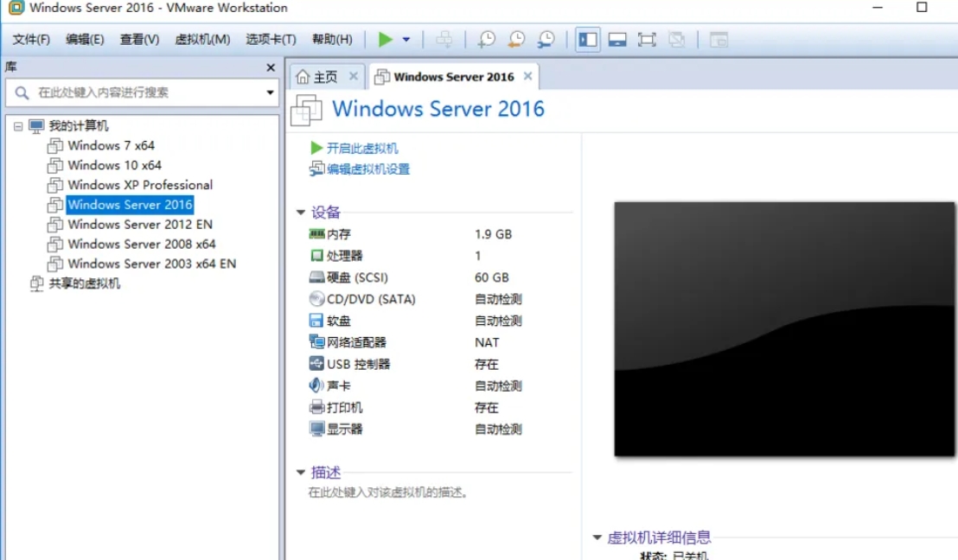This screenshot has height=560, width=958.
Task: Select Windows Server 2003 x64 EN
Action: pyautogui.click(x=151, y=264)
